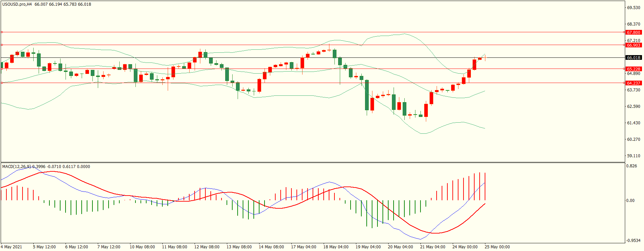
Task: Click the MACD scale value 0.00
Action: [x=631, y=201]
